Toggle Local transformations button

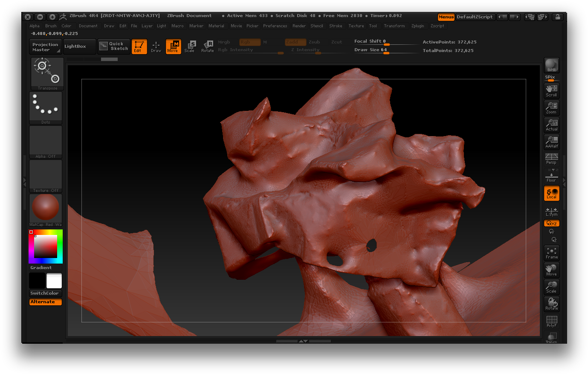[552, 193]
